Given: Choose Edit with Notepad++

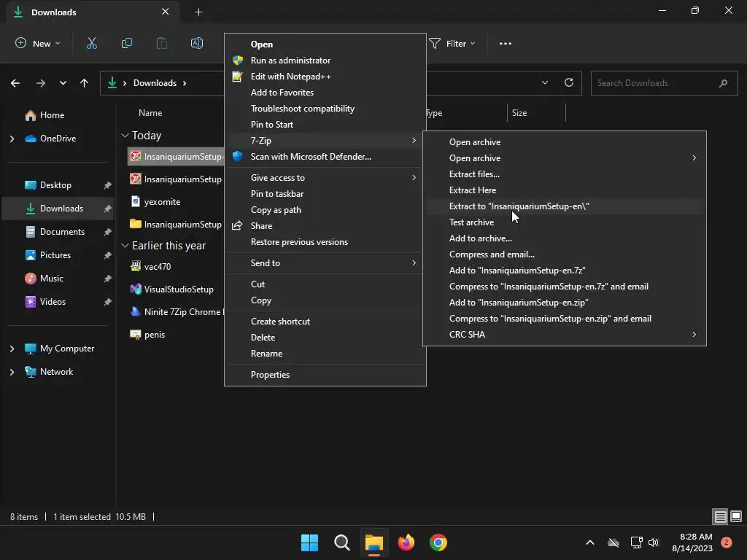Looking at the screenshot, I should point(325,77).
